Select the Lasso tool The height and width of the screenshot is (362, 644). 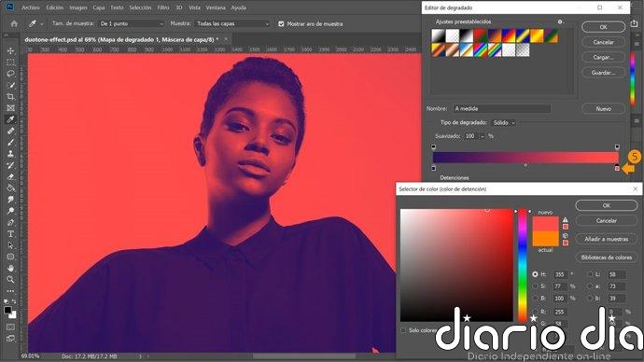[x=10, y=74]
